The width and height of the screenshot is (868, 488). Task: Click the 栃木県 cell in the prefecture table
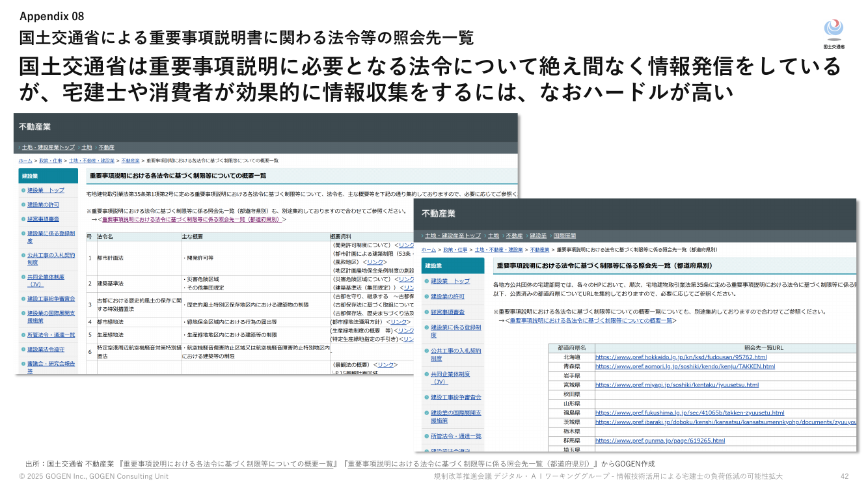(571, 431)
